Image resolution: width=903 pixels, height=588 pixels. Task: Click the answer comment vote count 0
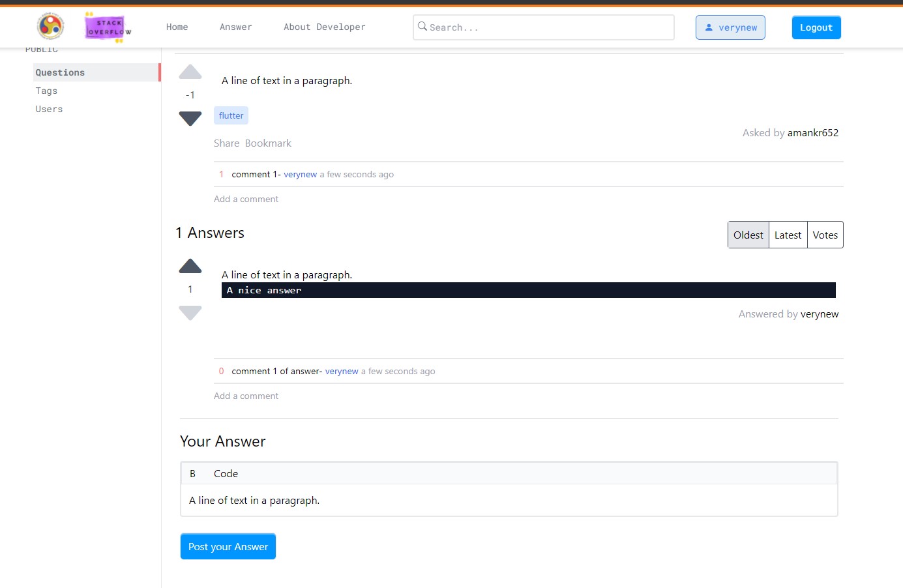tap(221, 372)
